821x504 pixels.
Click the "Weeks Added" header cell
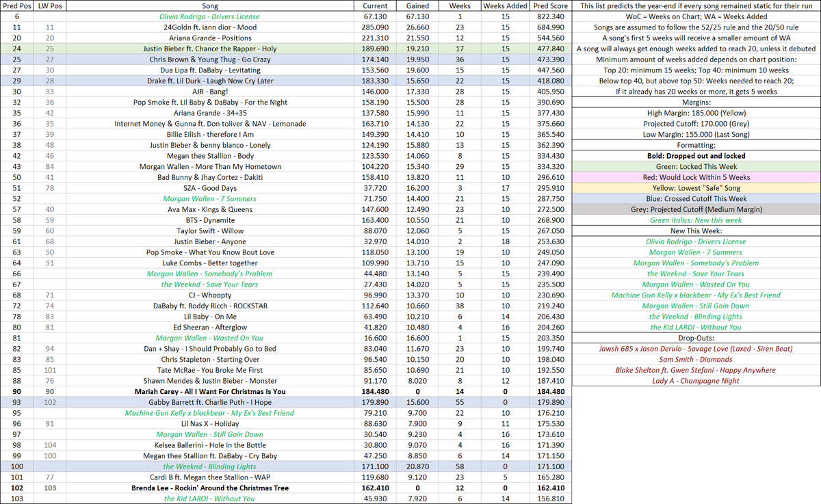505,5
